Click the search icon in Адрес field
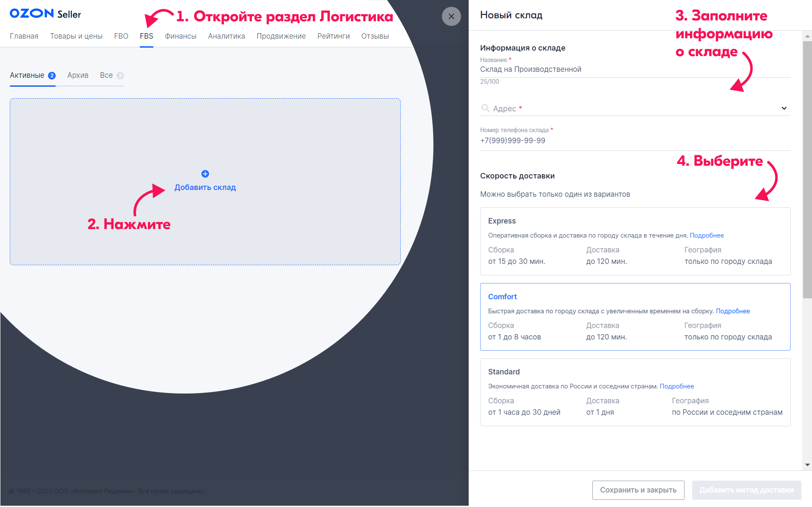The height and width of the screenshot is (507, 812). (485, 108)
